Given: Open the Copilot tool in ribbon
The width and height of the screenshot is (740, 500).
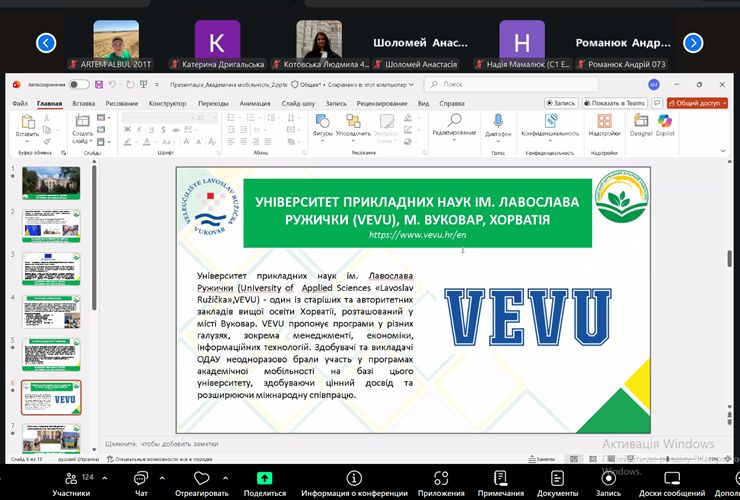Looking at the screenshot, I should 665,124.
